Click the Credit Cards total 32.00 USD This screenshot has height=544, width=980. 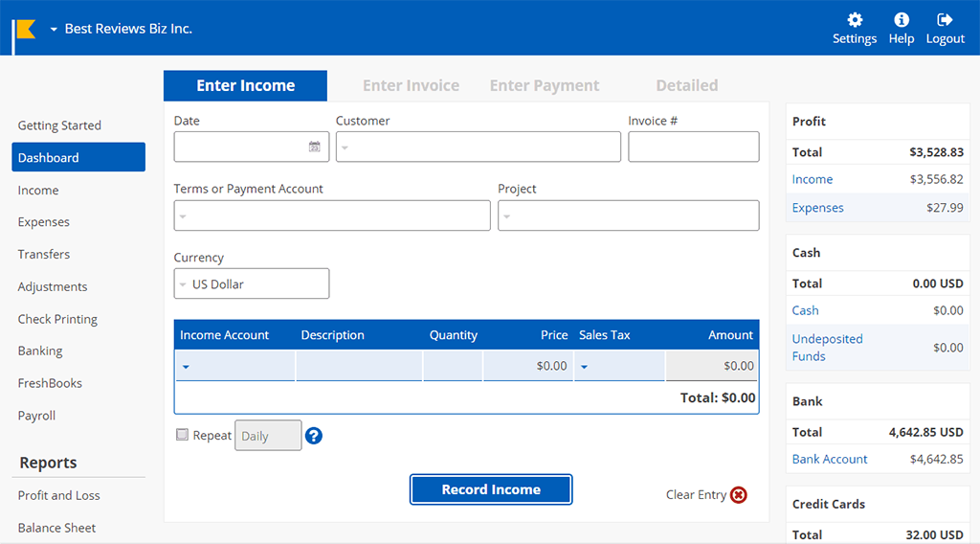click(934, 534)
